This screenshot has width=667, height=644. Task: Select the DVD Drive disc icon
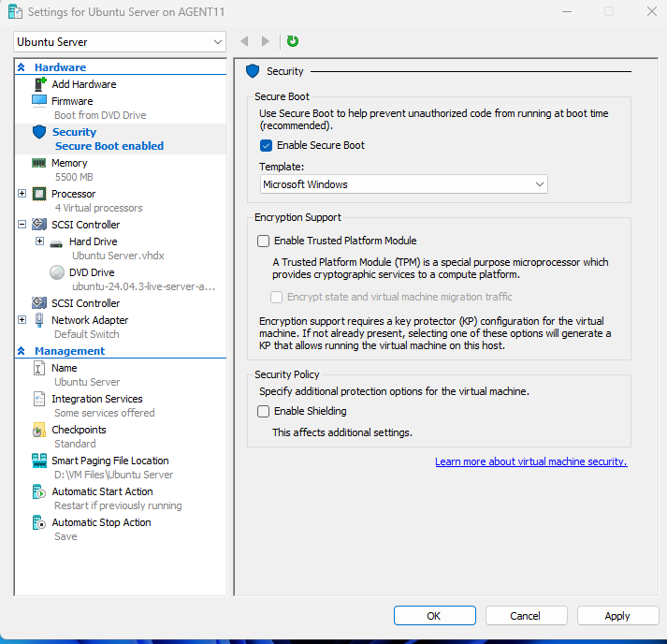coord(56,272)
